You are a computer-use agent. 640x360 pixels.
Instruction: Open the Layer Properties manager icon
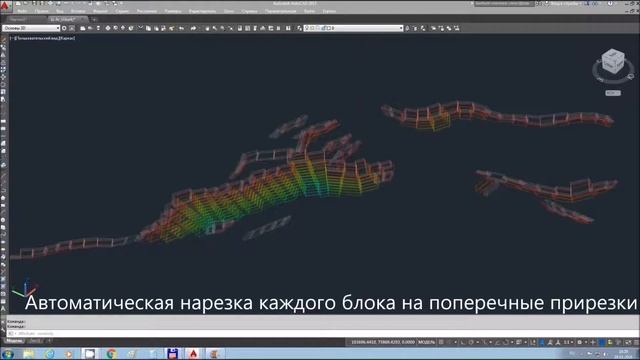[x=299, y=28]
